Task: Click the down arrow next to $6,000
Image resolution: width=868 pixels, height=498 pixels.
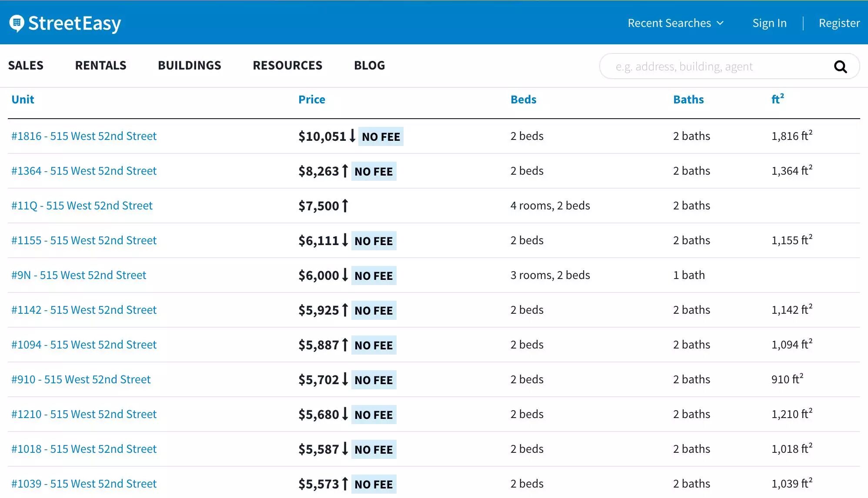Action: pos(345,275)
